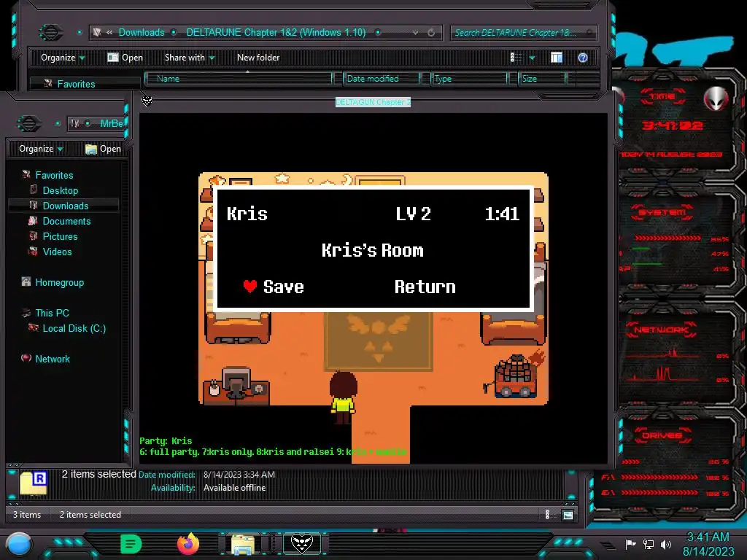Open Documents in the navigation pane
This screenshot has width=747, height=560.
tap(66, 221)
